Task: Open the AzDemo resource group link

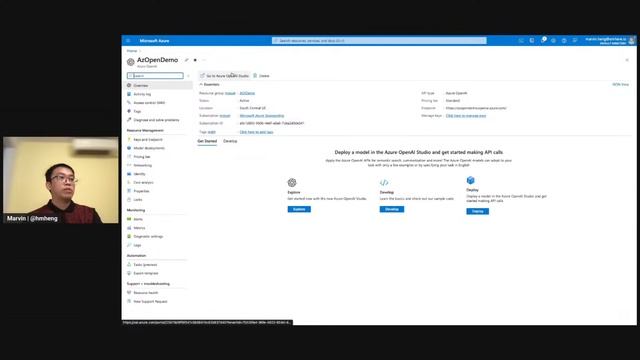Action: click(247, 93)
